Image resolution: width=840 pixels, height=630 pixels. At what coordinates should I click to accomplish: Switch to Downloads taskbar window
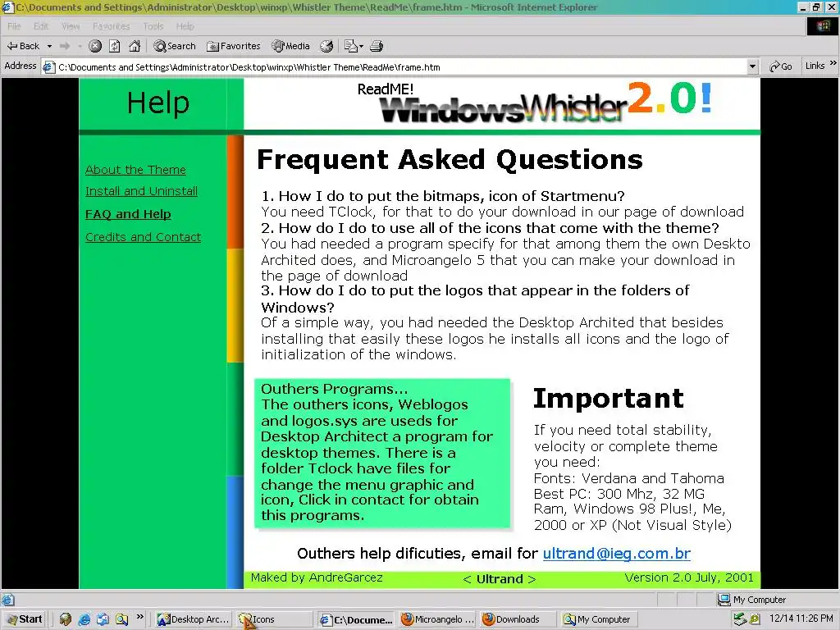518,619
